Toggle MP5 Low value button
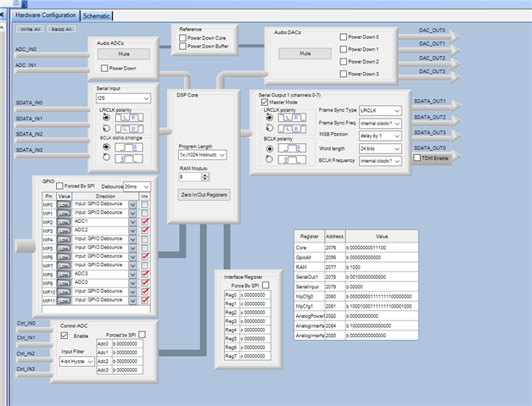Image resolution: width=532 pixels, height=406 pixels. pyautogui.click(x=64, y=248)
